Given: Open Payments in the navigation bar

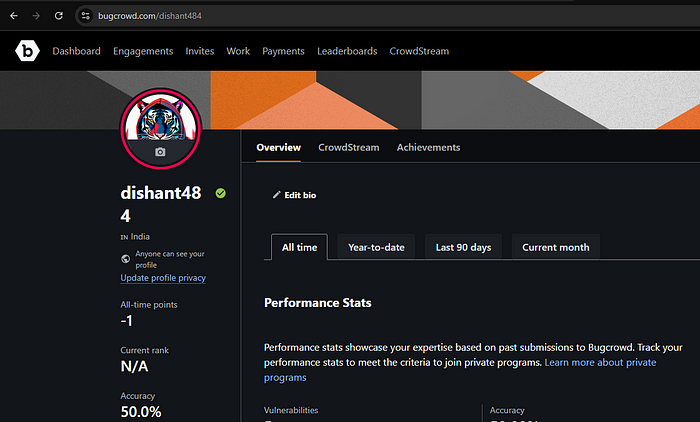Looking at the screenshot, I should (283, 51).
